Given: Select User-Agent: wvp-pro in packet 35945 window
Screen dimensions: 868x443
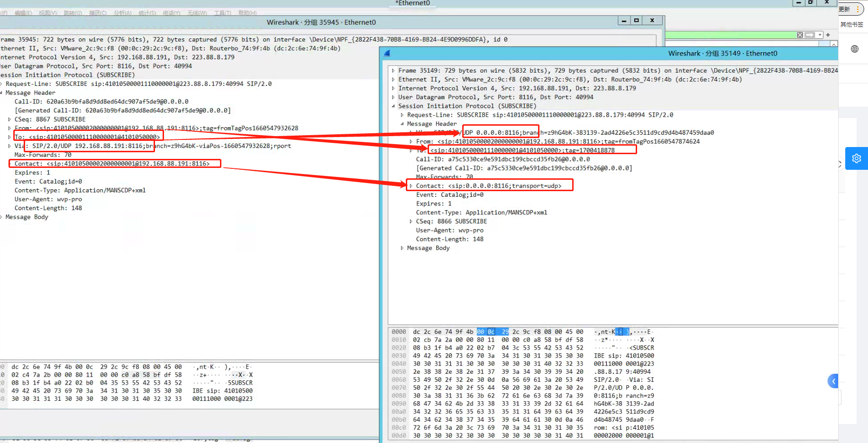Looking at the screenshot, I should [x=48, y=199].
